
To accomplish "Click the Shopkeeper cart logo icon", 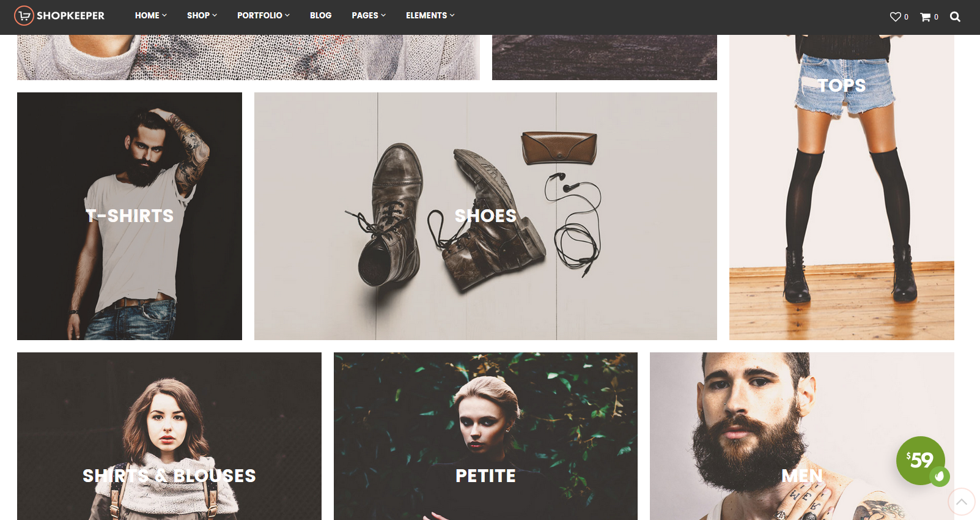I will (x=24, y=16).
